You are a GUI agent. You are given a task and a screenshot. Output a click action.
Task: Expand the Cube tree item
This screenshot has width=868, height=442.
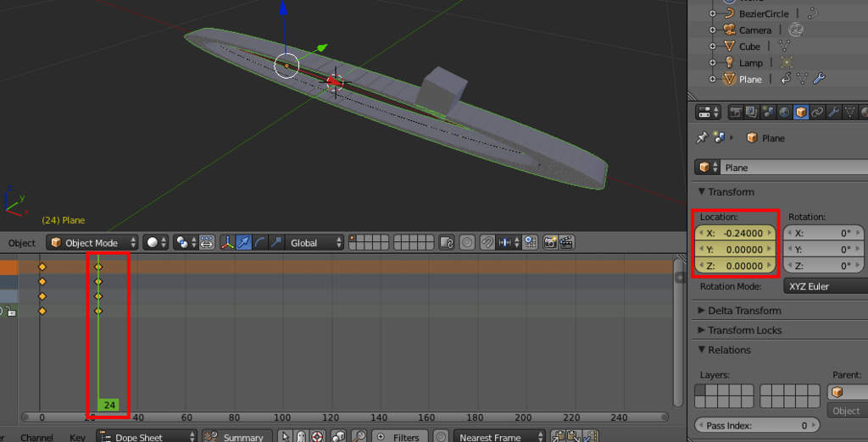[712, 47]
